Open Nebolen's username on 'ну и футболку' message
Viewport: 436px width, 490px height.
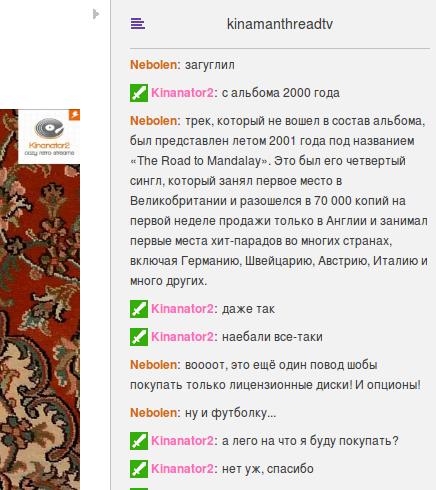coord(153,413)
